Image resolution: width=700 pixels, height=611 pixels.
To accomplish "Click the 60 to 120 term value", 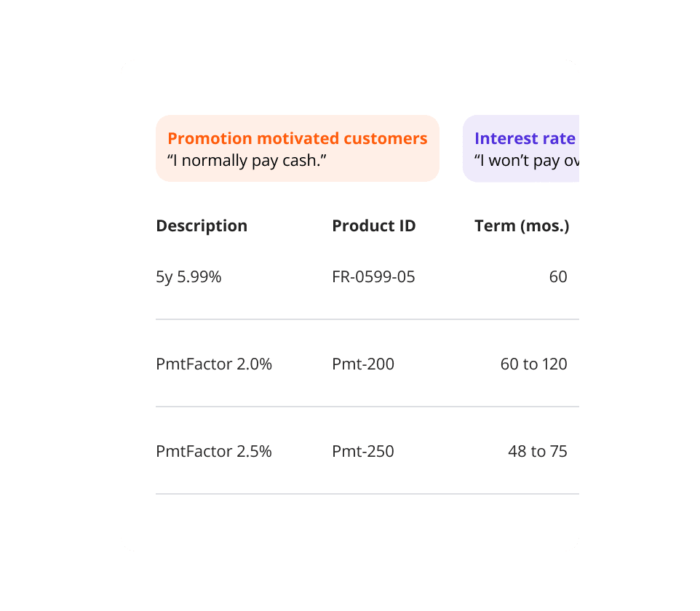I will (x=533, y=364).
